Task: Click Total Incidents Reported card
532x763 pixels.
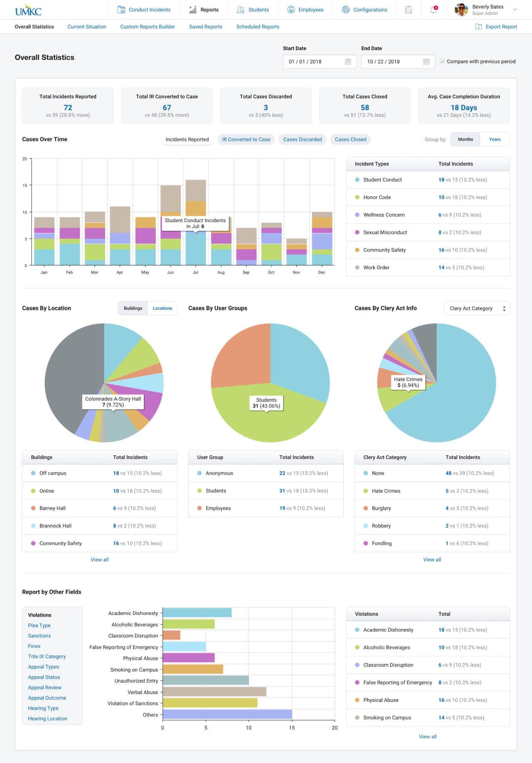Action: [68, 106]
